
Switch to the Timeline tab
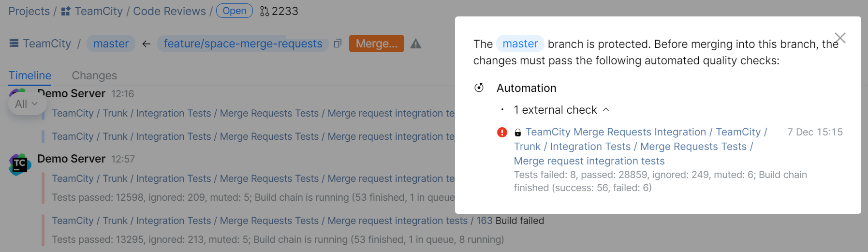tap(30, 75)
